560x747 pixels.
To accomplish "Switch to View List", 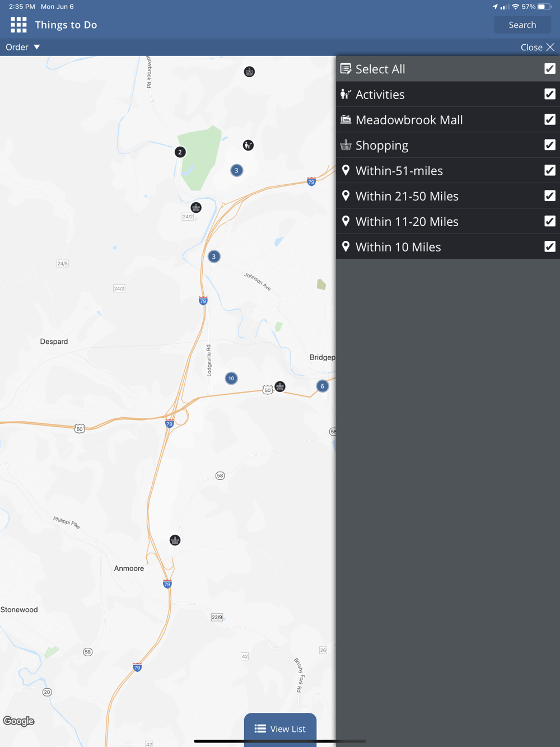I will 280,729.
